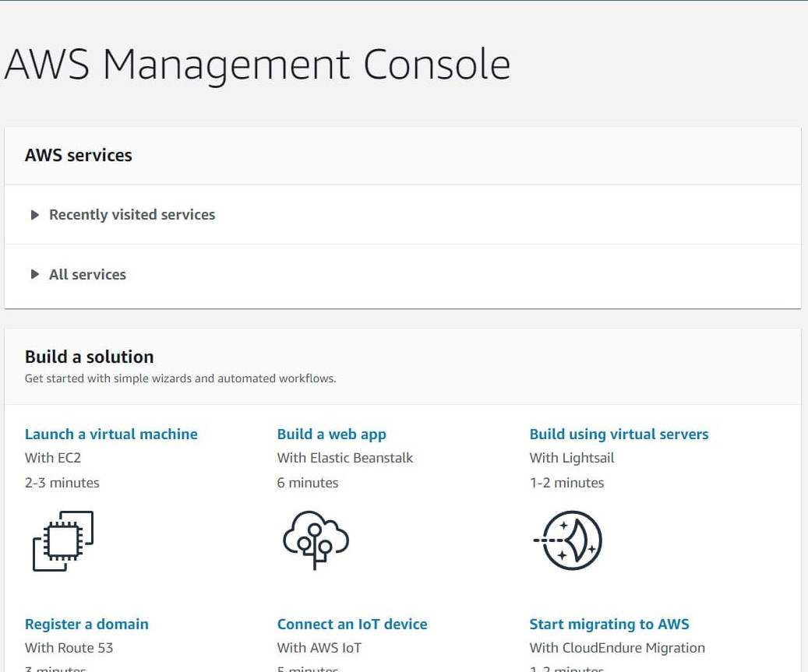The width and height of the screenshot is (808, 672).
Task: Click the All services label
Action: tap(87, 274)
